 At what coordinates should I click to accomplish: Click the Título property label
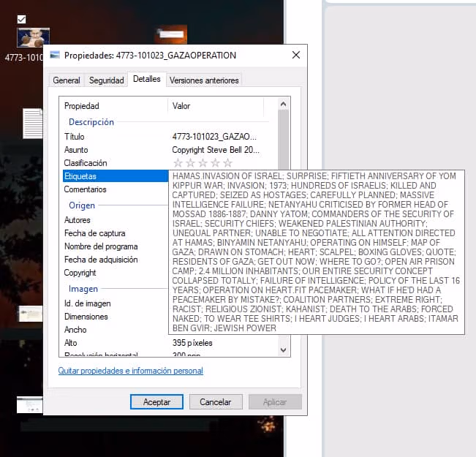pyautogui.click(x=74, y=137)
